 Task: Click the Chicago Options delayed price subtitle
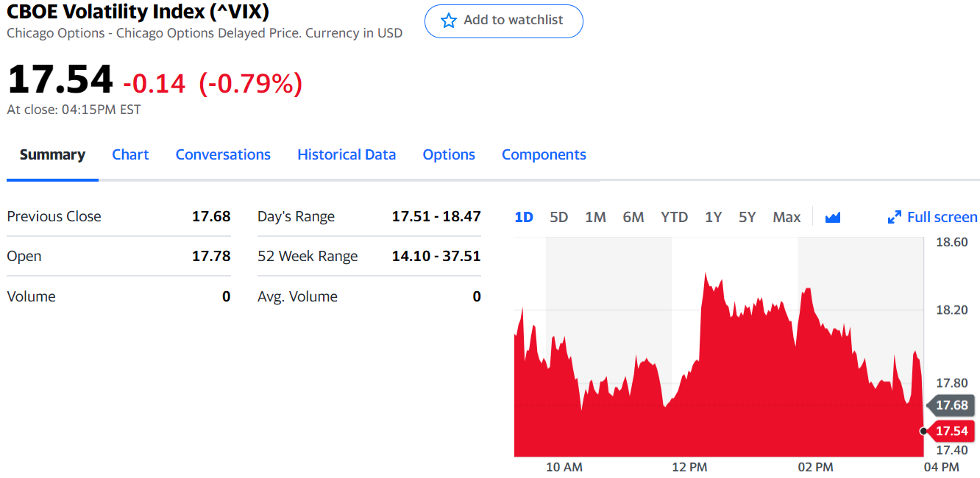pyautogui.click(x=205, y=33)
